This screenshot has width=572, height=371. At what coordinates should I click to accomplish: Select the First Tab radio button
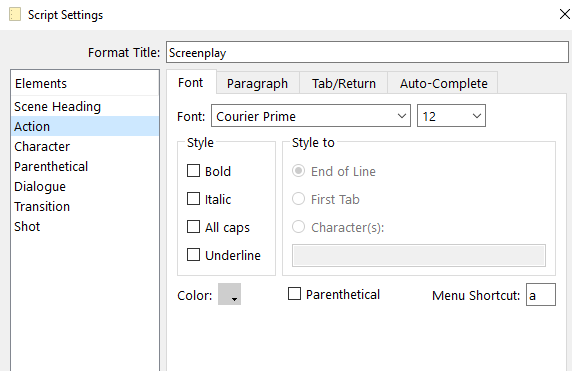(298, 199)
